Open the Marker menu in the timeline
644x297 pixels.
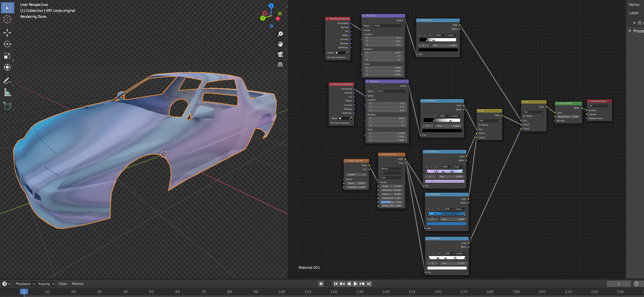78,284
